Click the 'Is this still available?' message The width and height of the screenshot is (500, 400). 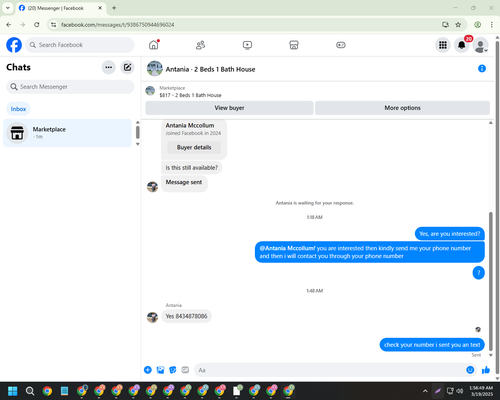192,168
